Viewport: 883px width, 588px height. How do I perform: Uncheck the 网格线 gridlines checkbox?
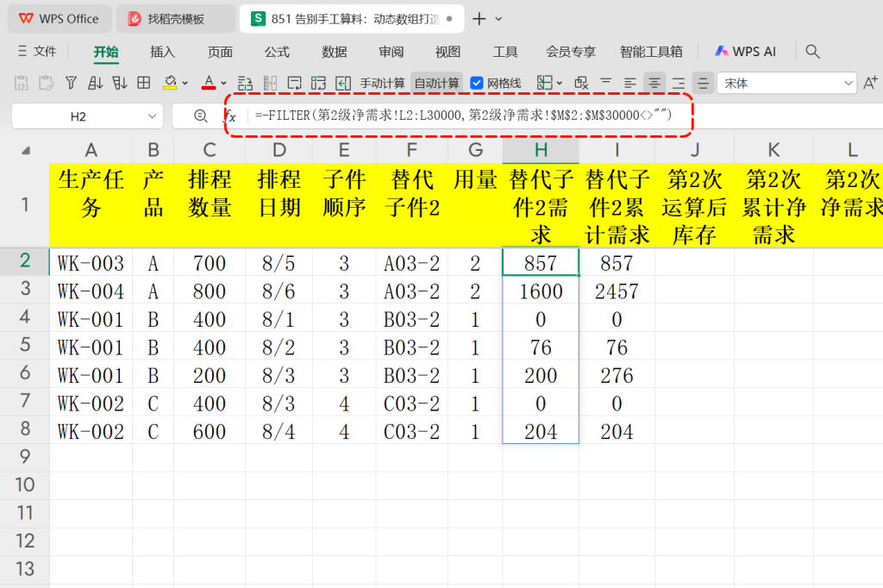tap(476, 84)
